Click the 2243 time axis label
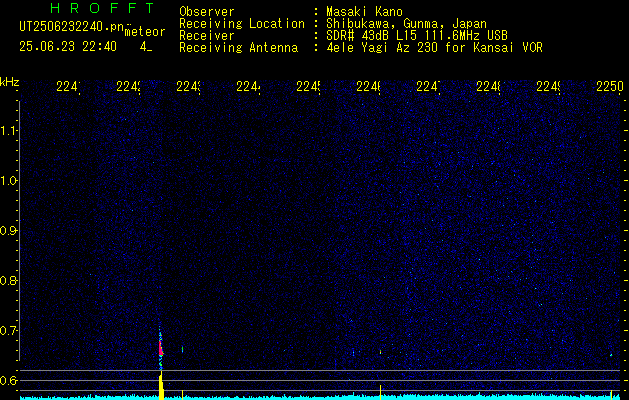Image resolution: width=629 pixels, height=400 pixels. tap(189, 86)
